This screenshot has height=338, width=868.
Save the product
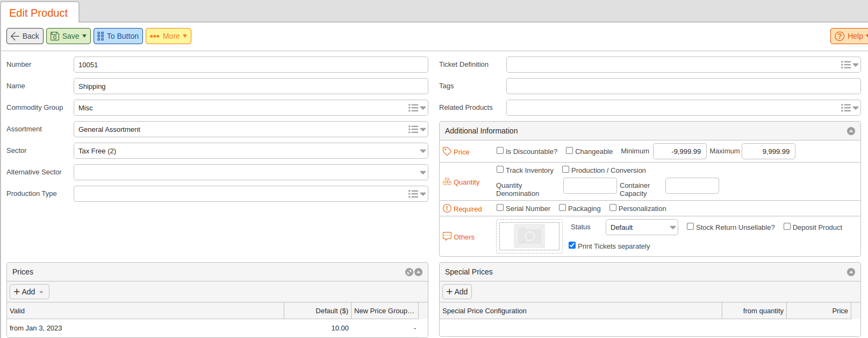[68, 36]
